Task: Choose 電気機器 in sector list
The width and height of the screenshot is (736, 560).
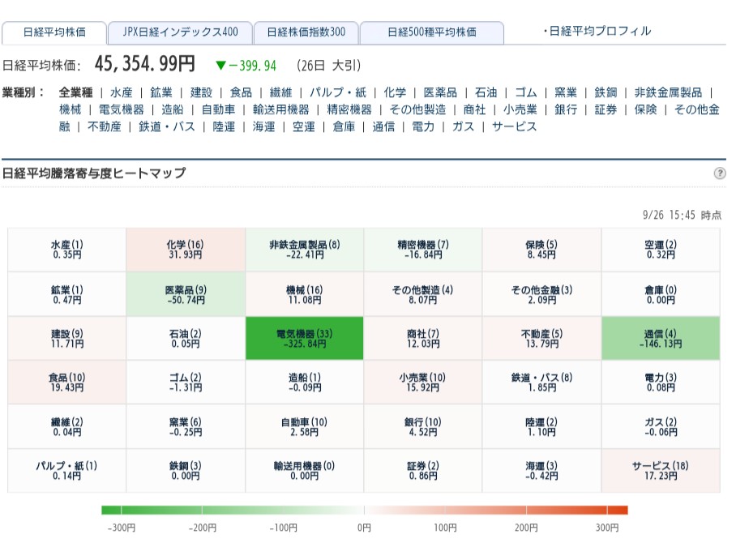Action: click(121, 109)
